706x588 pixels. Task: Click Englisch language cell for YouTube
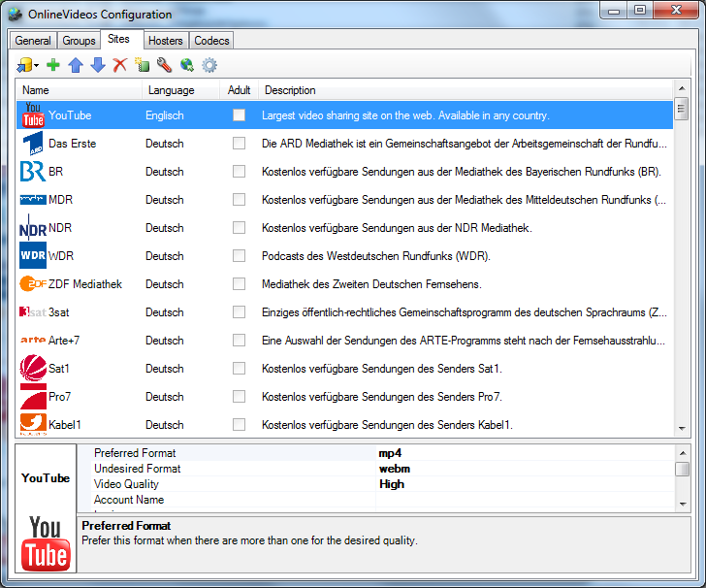point(165,115)
